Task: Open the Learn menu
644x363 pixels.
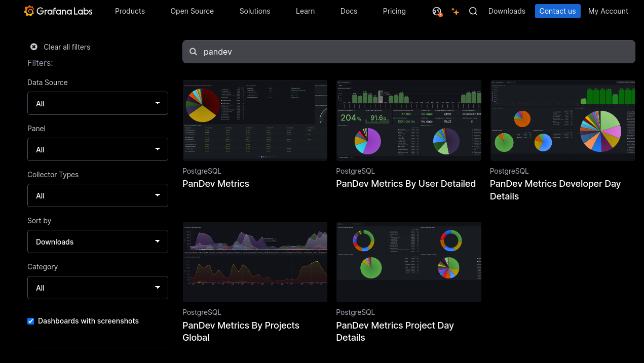Action: tap(305, 11)
